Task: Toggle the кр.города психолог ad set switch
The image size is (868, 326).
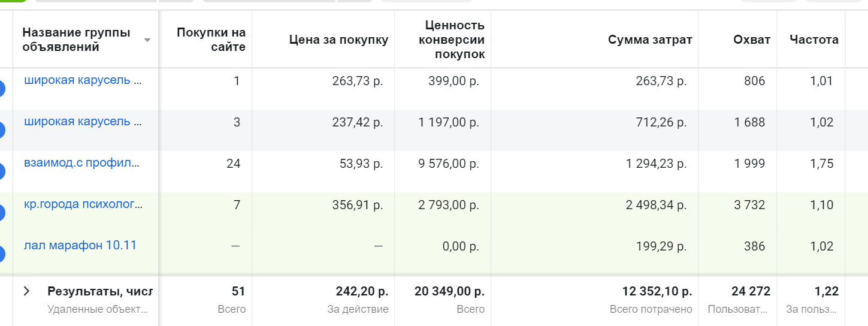Action: click(x=2, y=213)
